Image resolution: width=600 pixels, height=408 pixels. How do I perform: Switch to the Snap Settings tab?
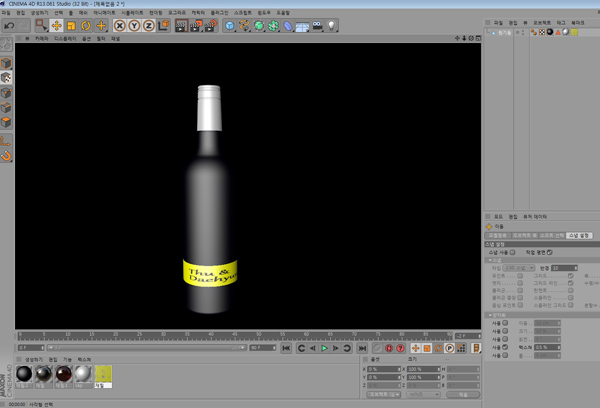(x=579, y=235)
